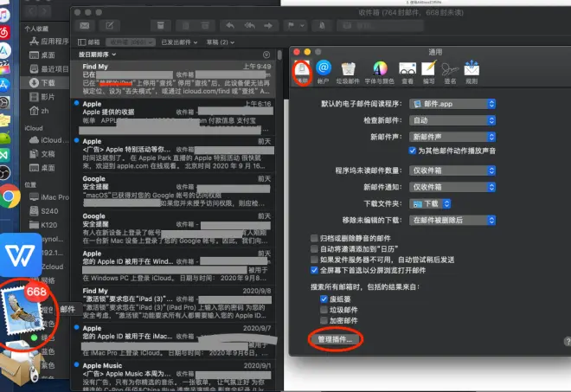Uncheck 全屏幕下首选以分屏浏览打开邮件

tap(314, 270)
